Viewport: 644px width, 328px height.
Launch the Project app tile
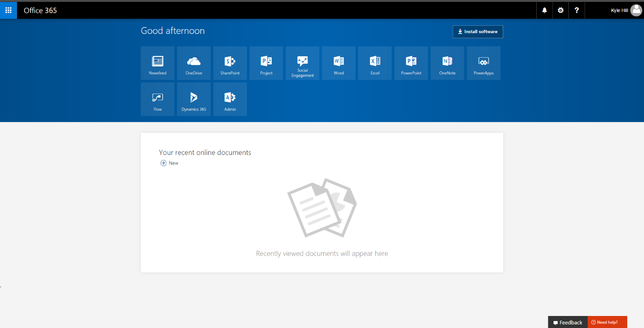tap(266, 63)
